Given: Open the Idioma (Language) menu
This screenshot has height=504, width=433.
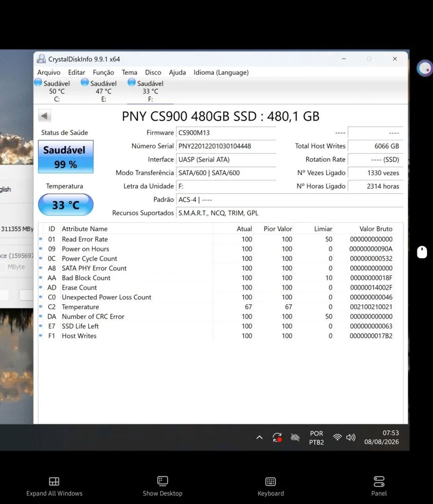Looking at the screenshot, I should tap(221, 72).
